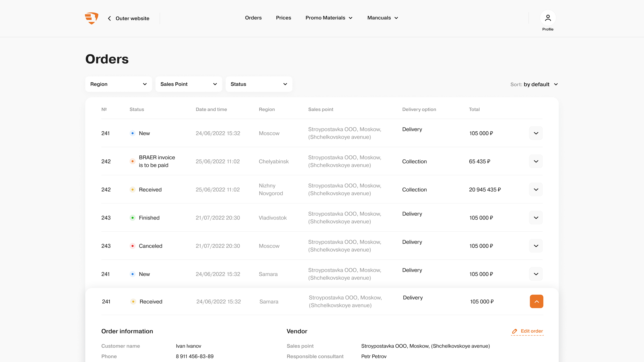The image size is (644, 362).
Task: Click the orange shield logo icon
Action: point(91,18)
